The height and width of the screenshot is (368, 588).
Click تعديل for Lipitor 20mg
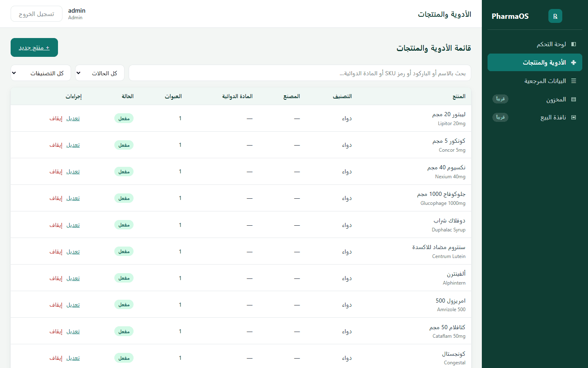(x=73, y=118)
